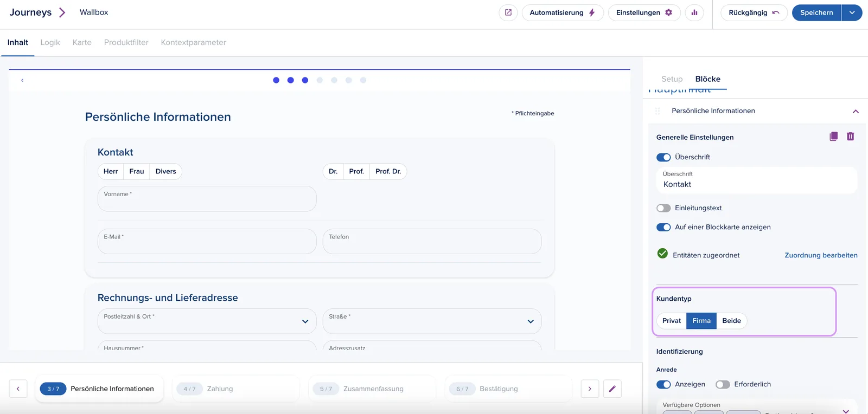Edit the Überschrift text field Kontakt
Screen dimensions: 868x414
click(757, 180)
